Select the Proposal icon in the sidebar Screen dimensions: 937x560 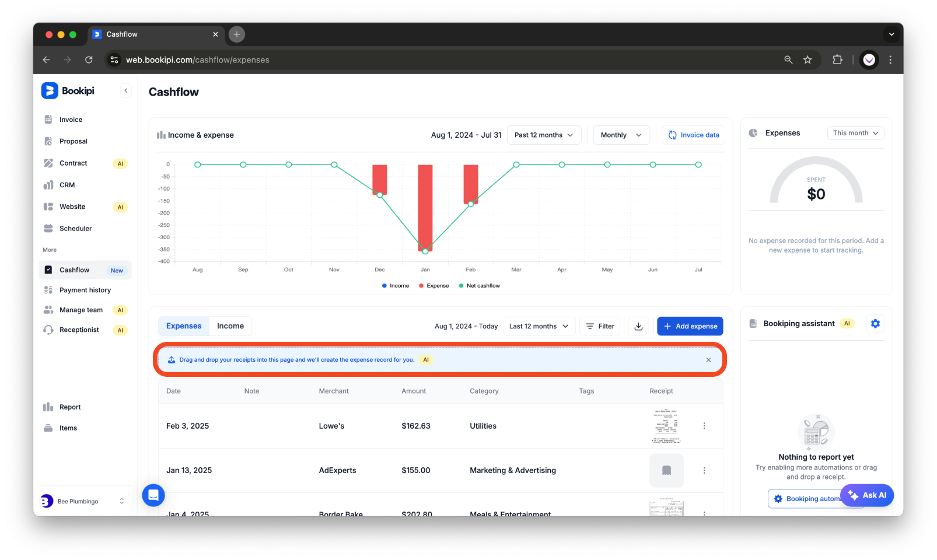(x=49, y=141)
